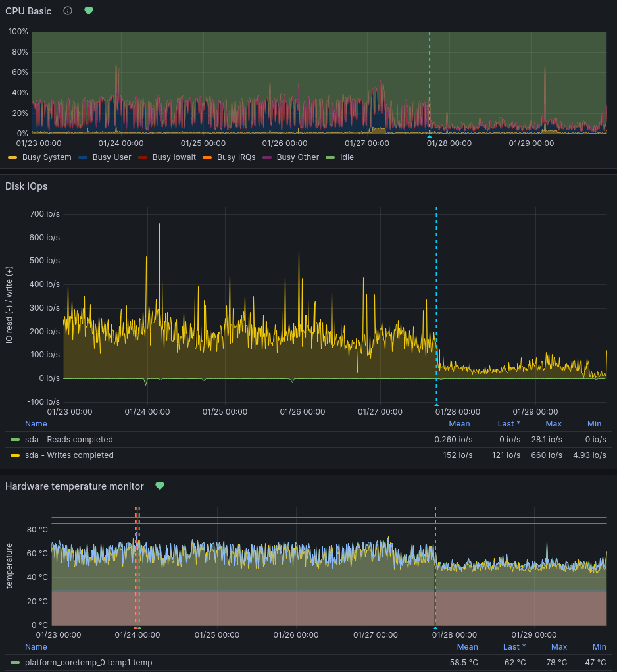Viewport: 617px width, 672px height.
Task: Click the 28.1 io/s Max value for Reads
Action: tap(547, 440)
